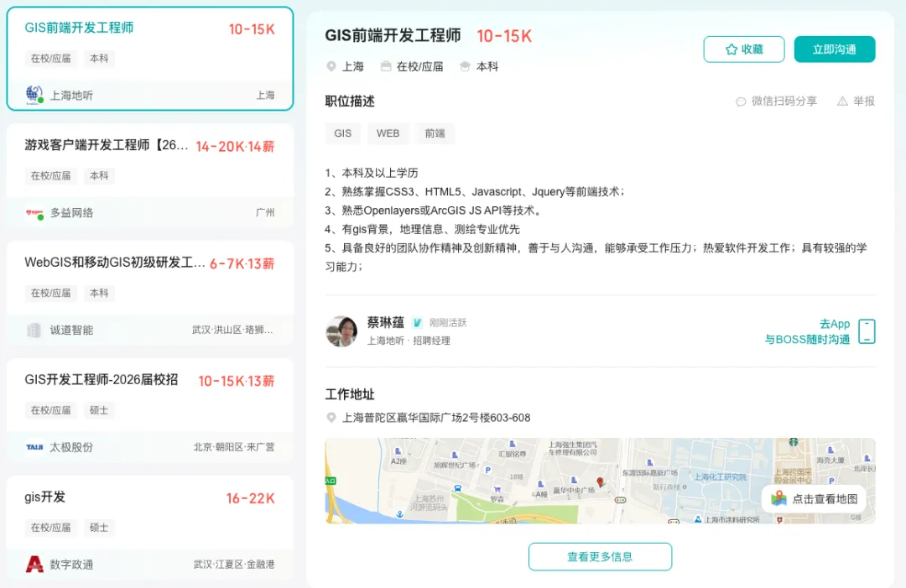This screenshot has height=588, width=906.
Task: Click the recruiter avatar photo
Action: tap(344, 330)
